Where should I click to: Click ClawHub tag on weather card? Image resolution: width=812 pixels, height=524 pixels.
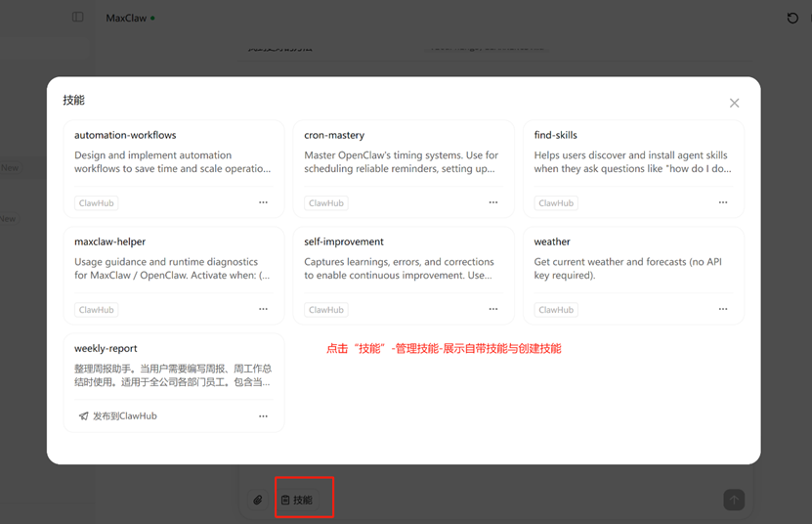[556, 310]
